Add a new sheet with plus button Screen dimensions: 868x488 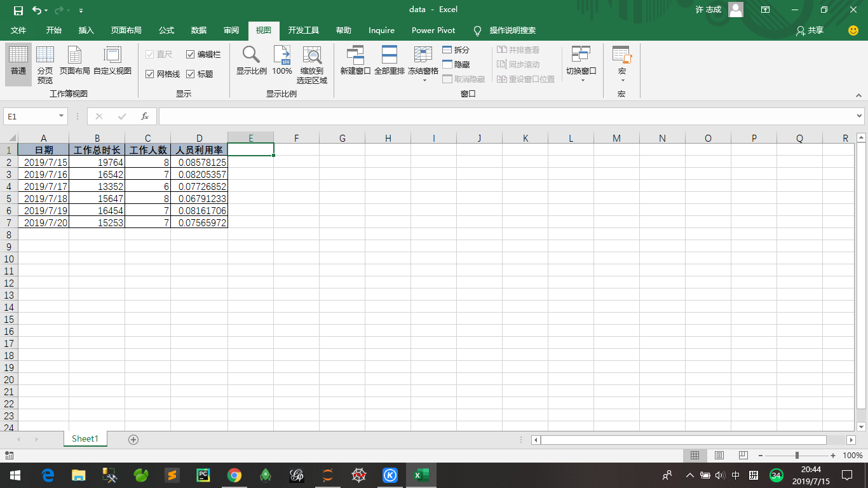[x=133, y=440]
